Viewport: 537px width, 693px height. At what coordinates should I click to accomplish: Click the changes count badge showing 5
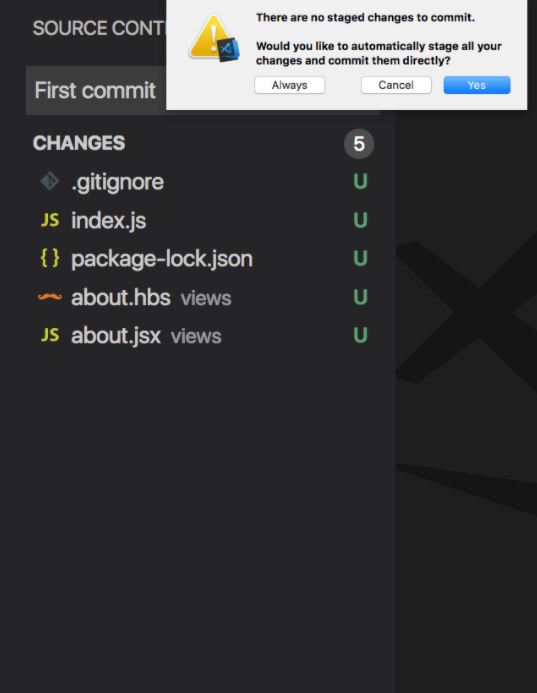click(359, 144)
